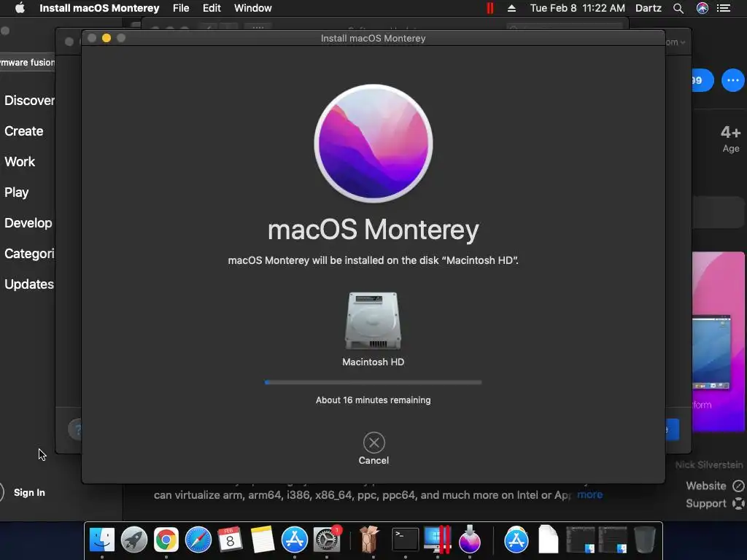The width and height of the screenshot is (747, 560).
Task: Open the cardboard box app in Dock
Action: [369, 540]
